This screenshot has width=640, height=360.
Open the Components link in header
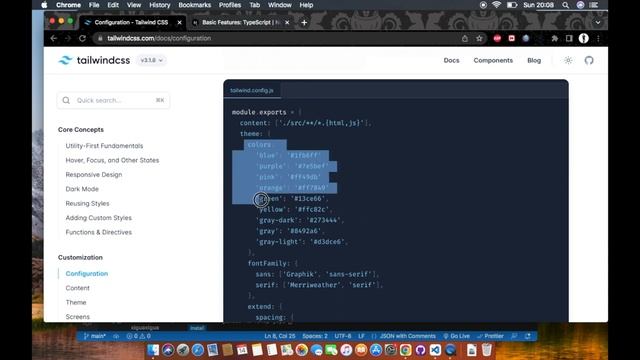[x=493, y=60]
